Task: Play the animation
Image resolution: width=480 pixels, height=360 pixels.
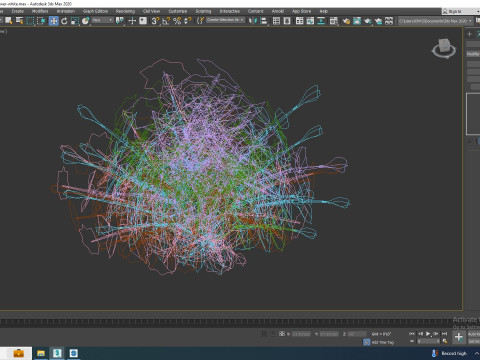Action: pos(428,334)
